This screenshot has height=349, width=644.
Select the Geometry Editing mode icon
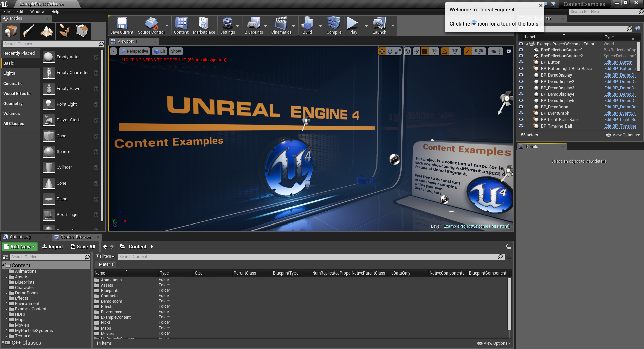(x=82, y=31)
